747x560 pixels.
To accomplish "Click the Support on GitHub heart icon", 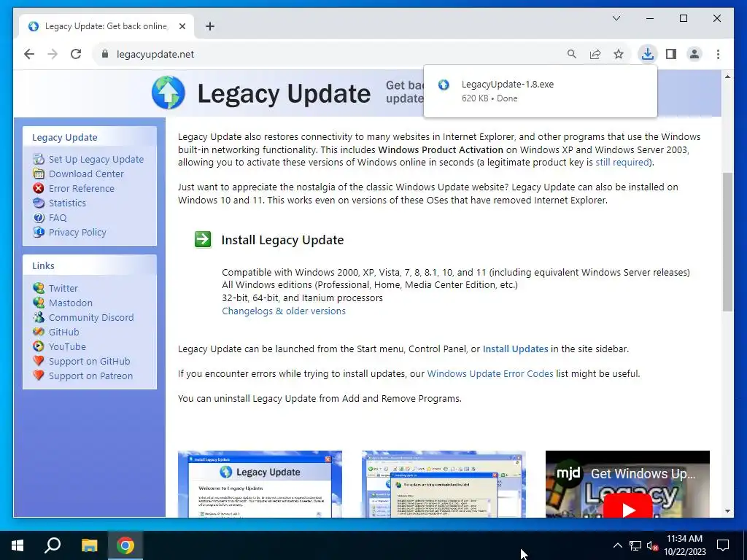I will (x=39, y=361).
